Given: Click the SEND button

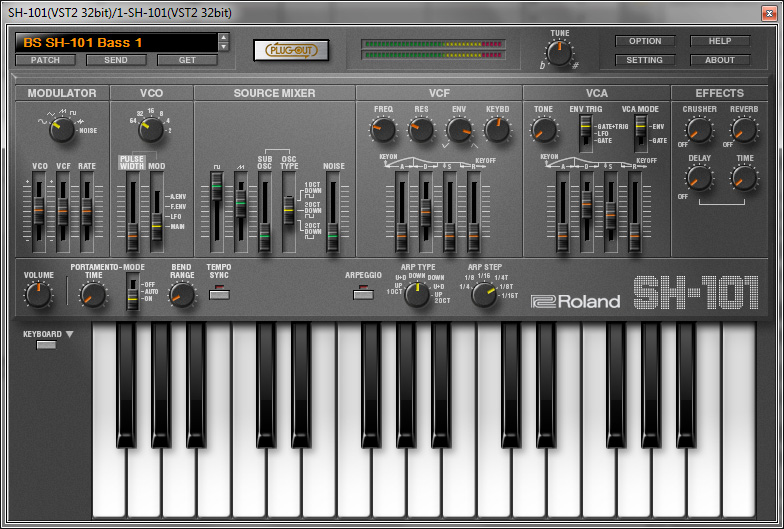Looking at the screenshot, I should pyautogui.click(x=116, y=60).
